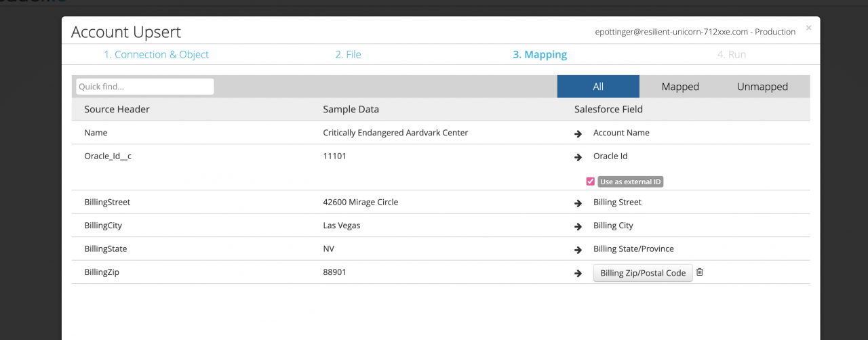Click the Use as external ID label

[631, 182]
